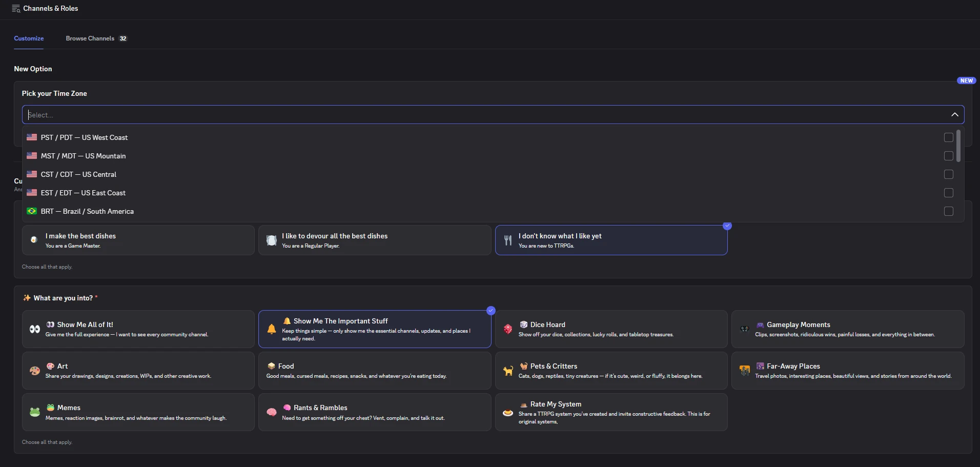
Task: Check the CST / CDT US Central box
Action: click(949, 174)
